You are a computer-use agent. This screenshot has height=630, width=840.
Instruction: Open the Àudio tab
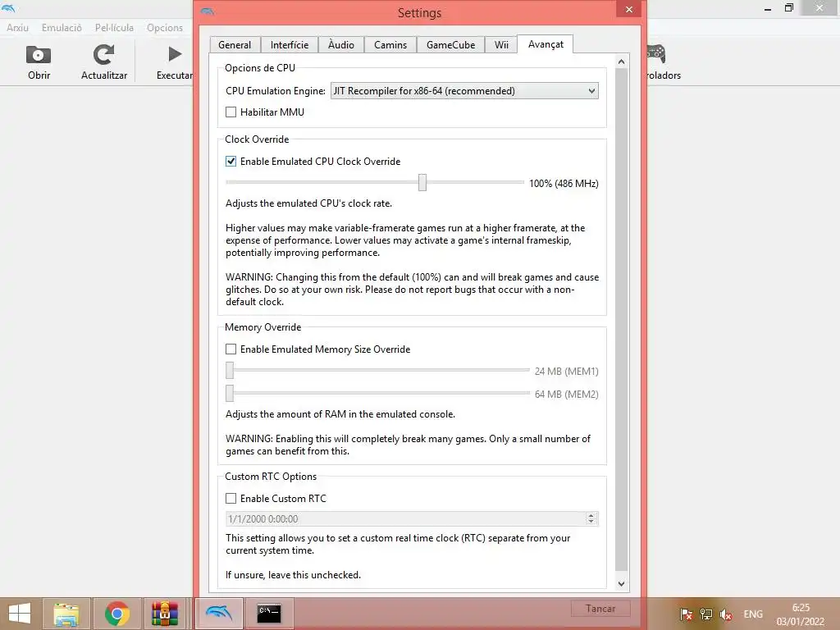[341, 45]
